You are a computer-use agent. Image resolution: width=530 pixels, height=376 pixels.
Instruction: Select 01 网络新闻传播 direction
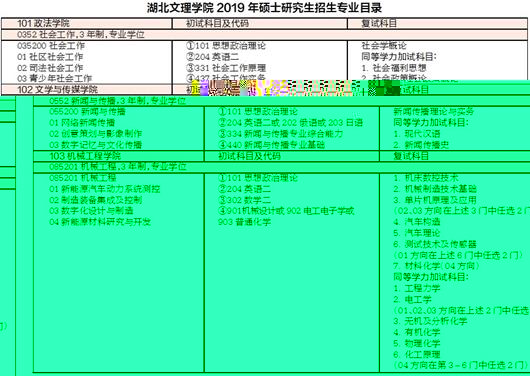click(x=82, y=122)
